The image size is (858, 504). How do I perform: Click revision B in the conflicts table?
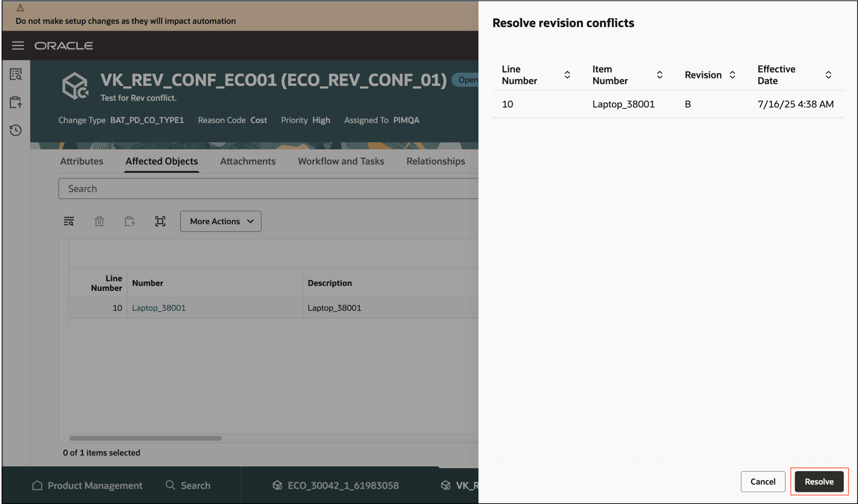click(x=688, y=104)
